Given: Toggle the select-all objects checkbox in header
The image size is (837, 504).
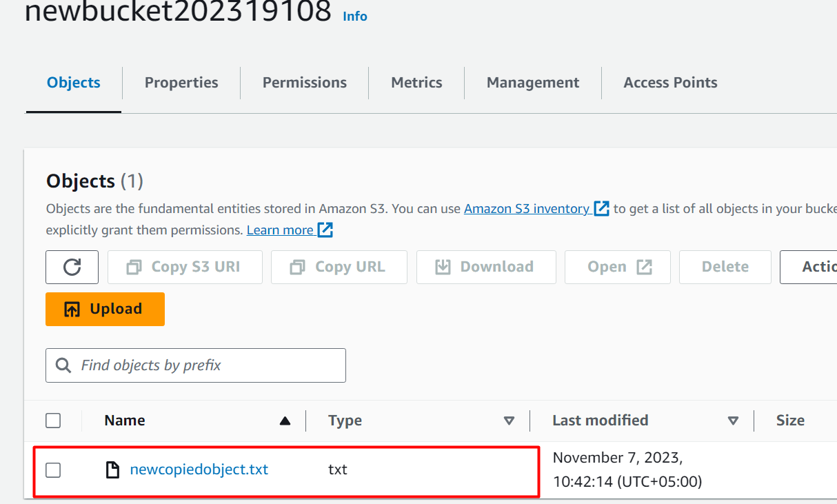Looking at the screenshot, I should (53, 421).
